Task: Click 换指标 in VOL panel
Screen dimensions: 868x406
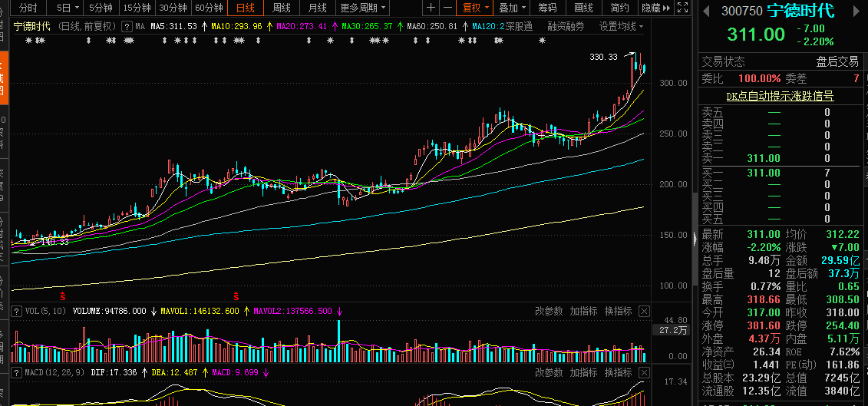Action: [x=618, y=312]
